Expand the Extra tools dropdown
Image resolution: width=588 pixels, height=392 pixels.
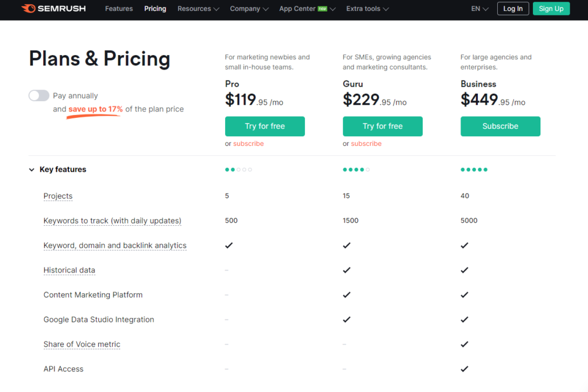[367, 9]
